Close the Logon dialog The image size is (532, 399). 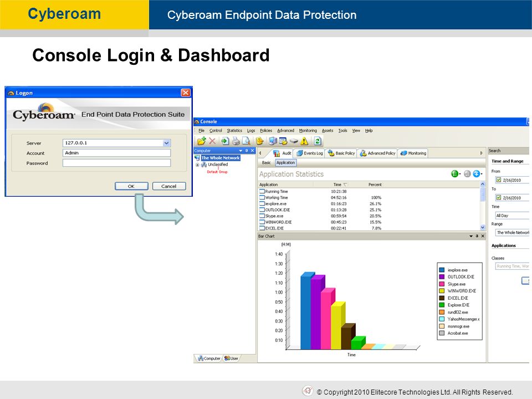coord(186,93)
